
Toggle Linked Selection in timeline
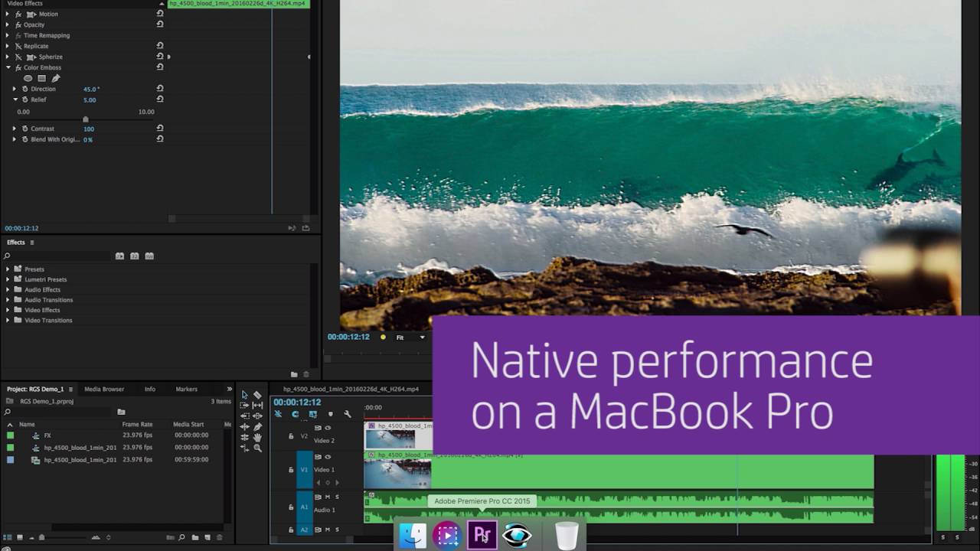(x=312, y=414)
